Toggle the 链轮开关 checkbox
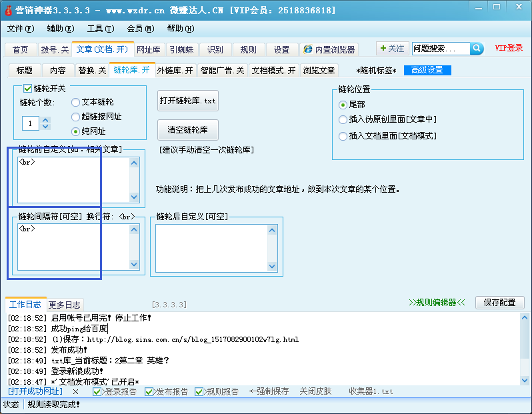Viewport: 532px width, 414px height. (27, 88)
